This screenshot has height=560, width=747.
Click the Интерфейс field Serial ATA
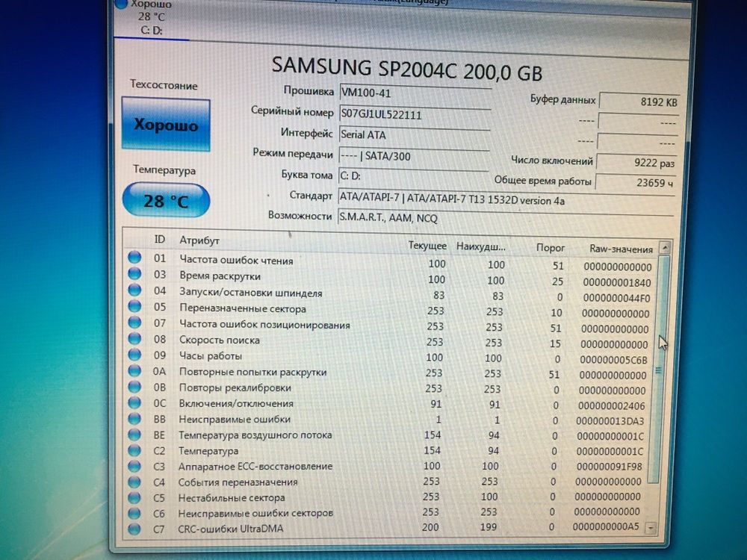tap(414, 135)
